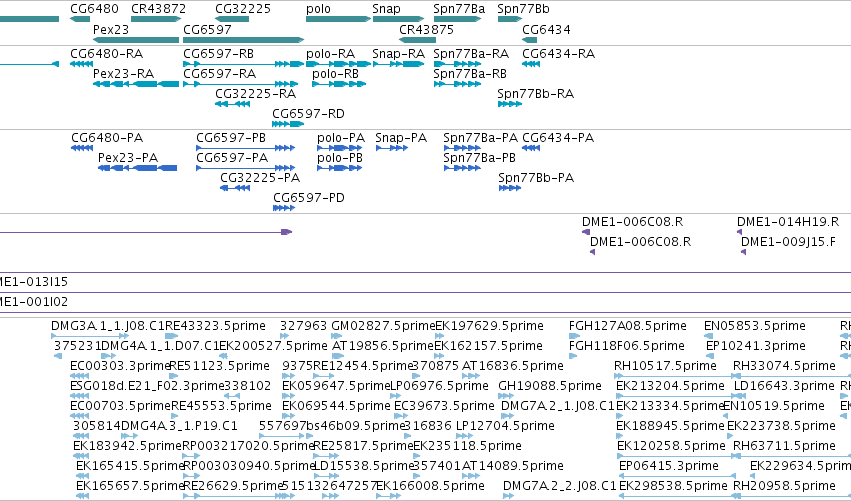This screenshot has width=851, height=501.
Task: Click the DME1-014H19.R clone end
Action: 739,232
